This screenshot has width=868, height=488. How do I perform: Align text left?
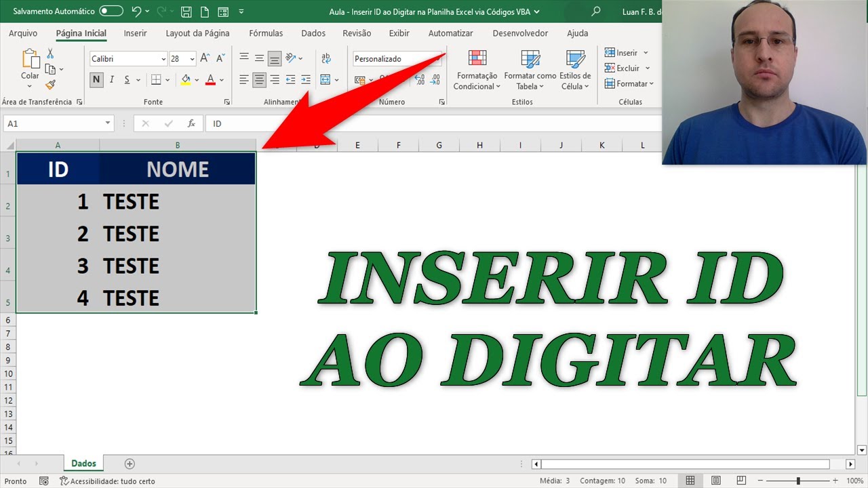coord(244,80)
